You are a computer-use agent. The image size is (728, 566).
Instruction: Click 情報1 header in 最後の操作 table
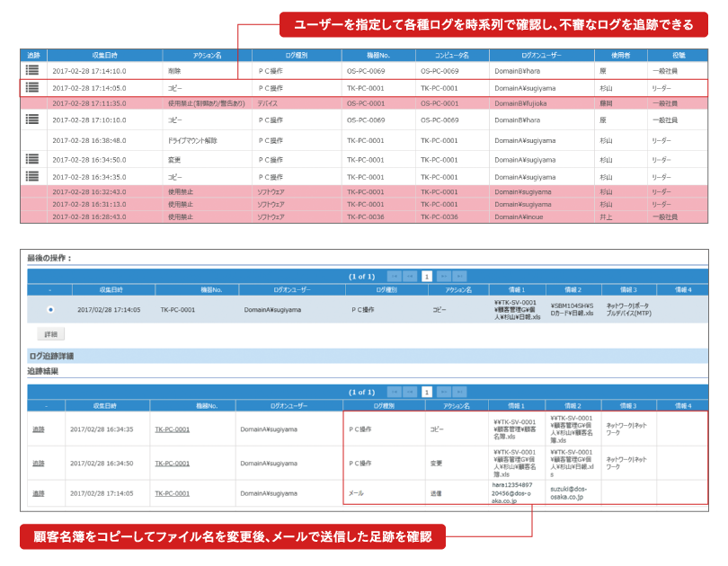(517, 289)
